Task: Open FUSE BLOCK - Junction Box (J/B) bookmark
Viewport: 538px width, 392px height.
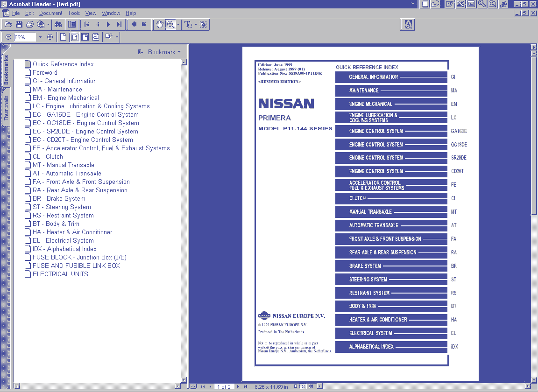Action: (x=79, y=257)
